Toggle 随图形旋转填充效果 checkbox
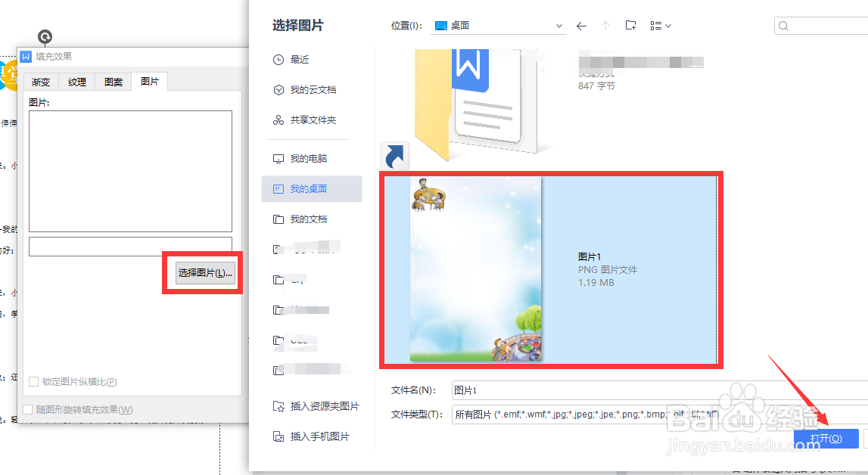 tap(28, 410)
